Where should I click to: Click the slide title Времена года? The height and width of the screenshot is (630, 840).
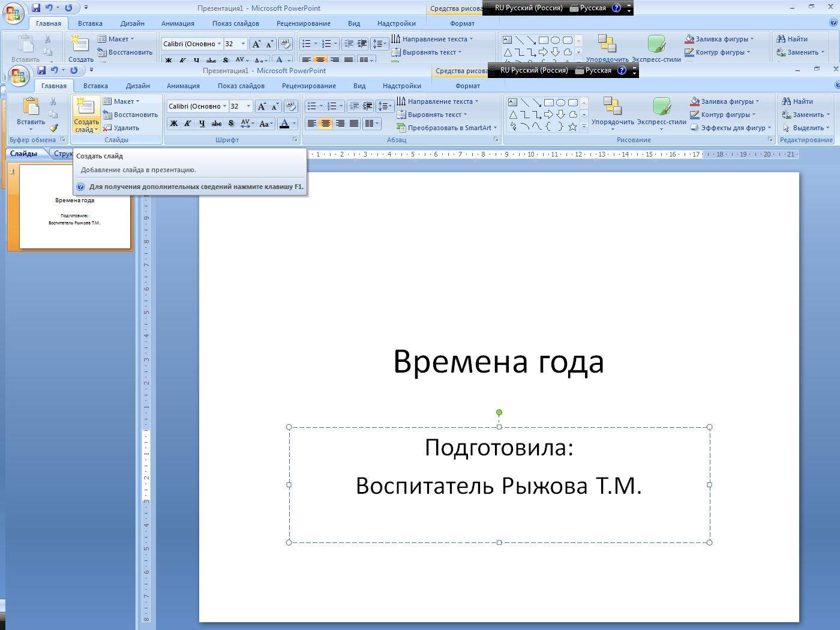pos(499,361)
